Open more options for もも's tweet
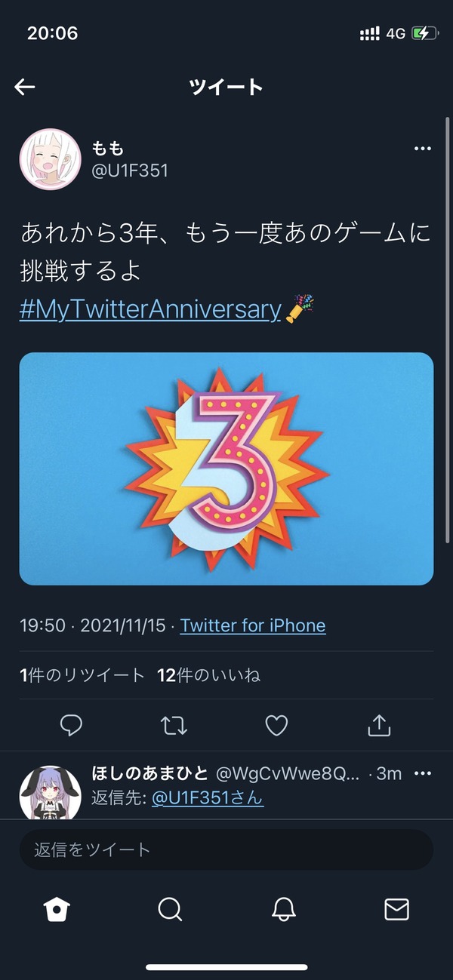 click(423, 149)
